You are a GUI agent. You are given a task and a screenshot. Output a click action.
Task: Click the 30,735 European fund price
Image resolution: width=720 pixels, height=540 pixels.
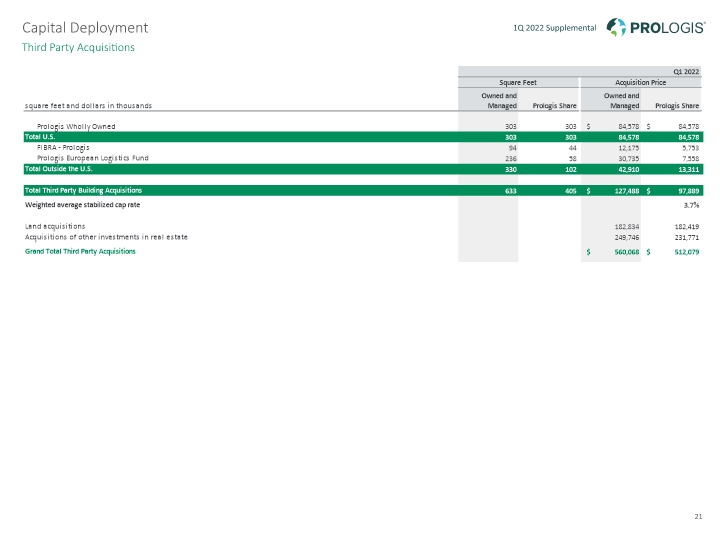click(629, 159)
